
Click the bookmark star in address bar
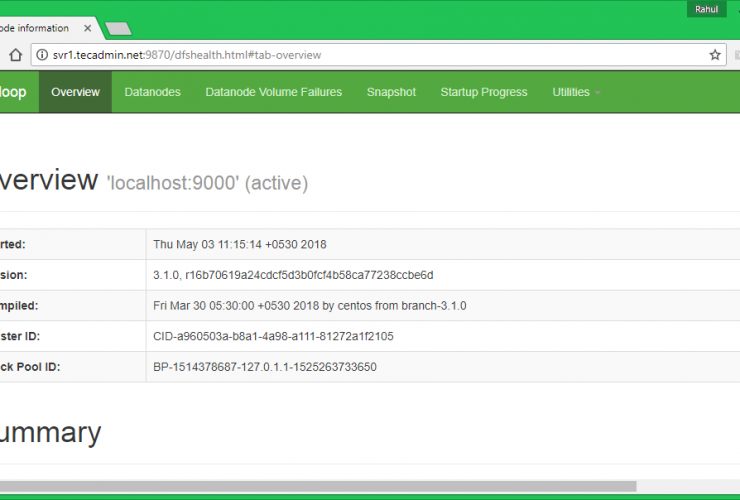(x=715, y=55)
